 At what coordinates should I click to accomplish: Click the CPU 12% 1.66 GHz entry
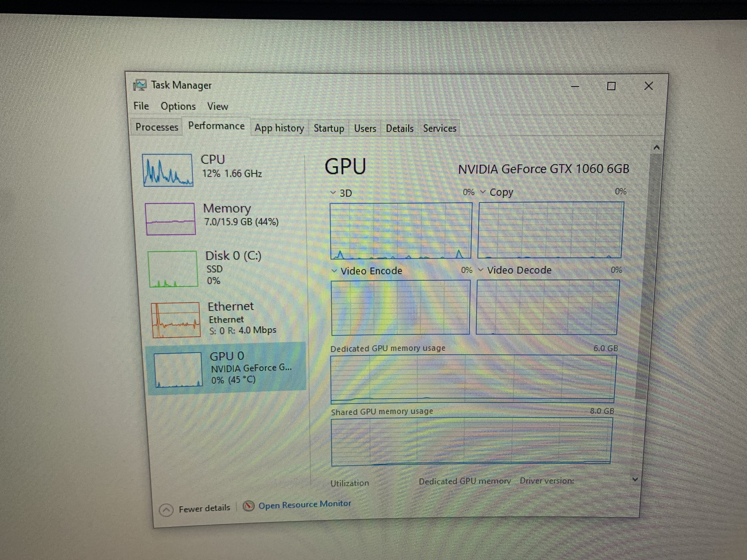click(232, 166)
